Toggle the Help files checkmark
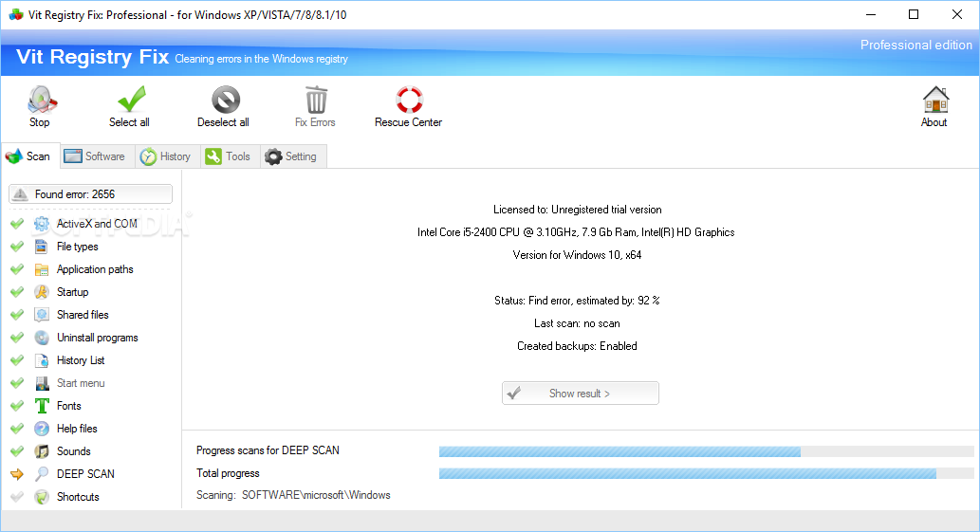980x532 pixels. click(17, 429)
